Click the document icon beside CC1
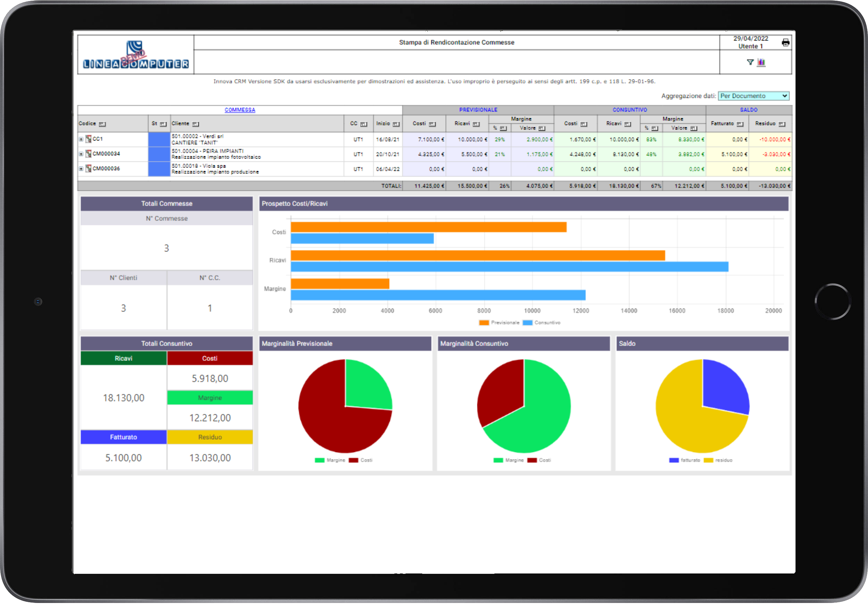Image resolution: width=868 pixels, height=604 pixels. tap(89, 139)
